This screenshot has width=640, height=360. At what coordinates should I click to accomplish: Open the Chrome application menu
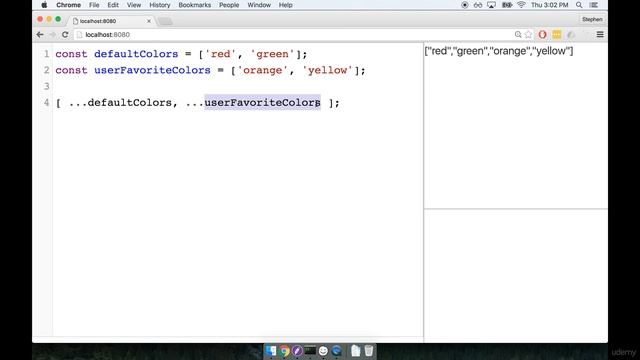(68, 5)
